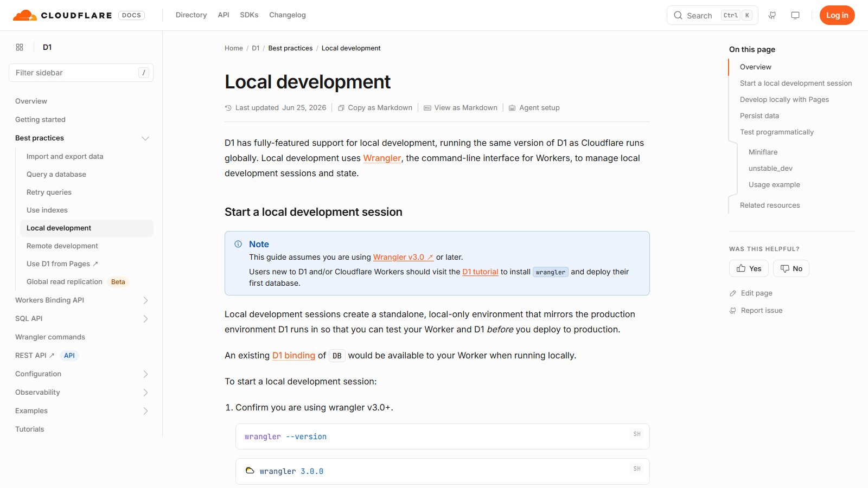
Task: Click the Copy as Markdown icon
Action: (x=341, y=108)
